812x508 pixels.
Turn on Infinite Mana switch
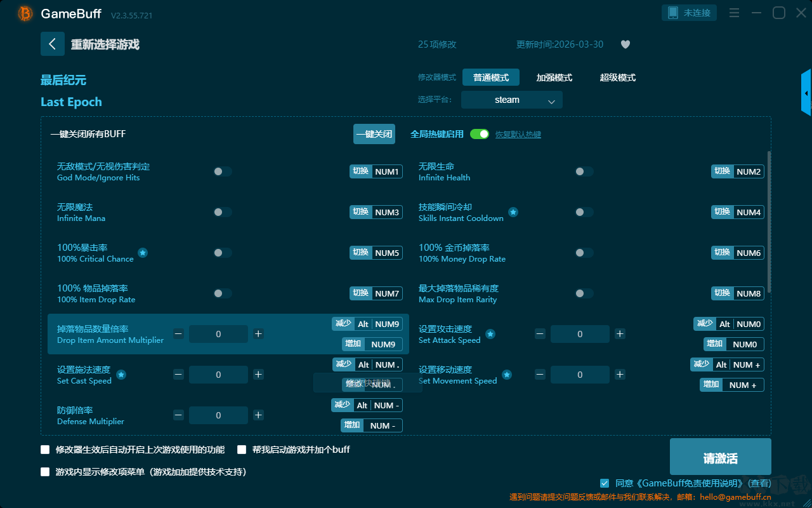coord(223,212)
